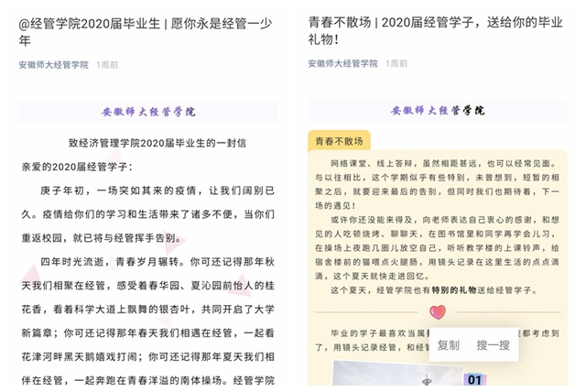The image size is (586, 392).
Task: Click the right article's 1周前 timestamp
Action: point(396,64)
